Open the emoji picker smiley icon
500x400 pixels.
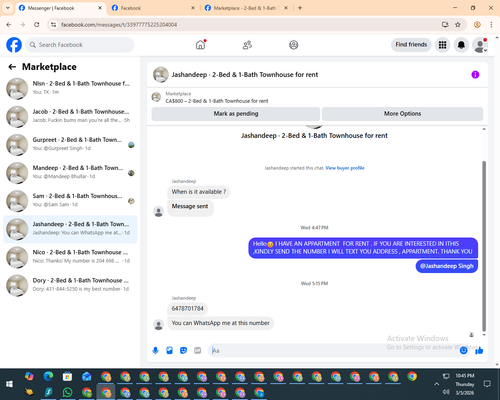[x=463, y=350]
